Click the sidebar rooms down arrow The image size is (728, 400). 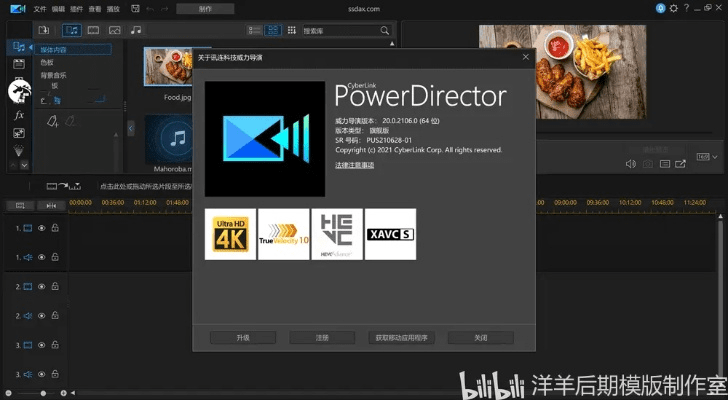pos(24,165)
